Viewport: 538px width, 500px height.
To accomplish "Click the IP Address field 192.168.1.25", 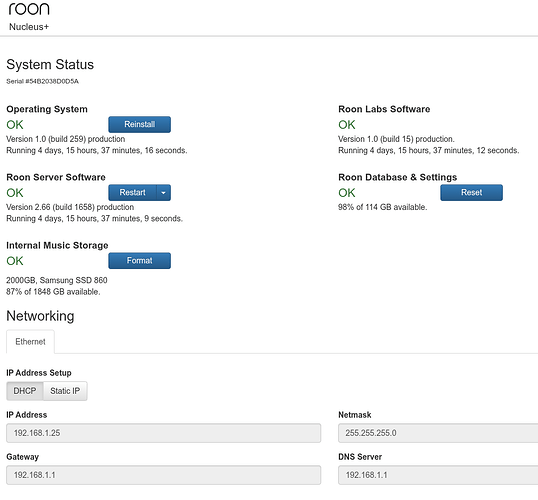I will pos(164,433).
